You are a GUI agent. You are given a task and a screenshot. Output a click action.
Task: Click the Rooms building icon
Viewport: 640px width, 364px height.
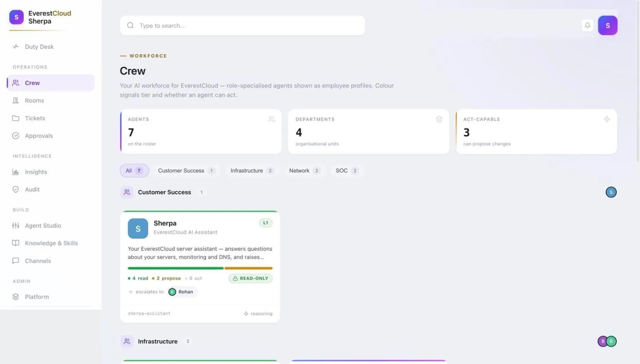pos(16,101)
